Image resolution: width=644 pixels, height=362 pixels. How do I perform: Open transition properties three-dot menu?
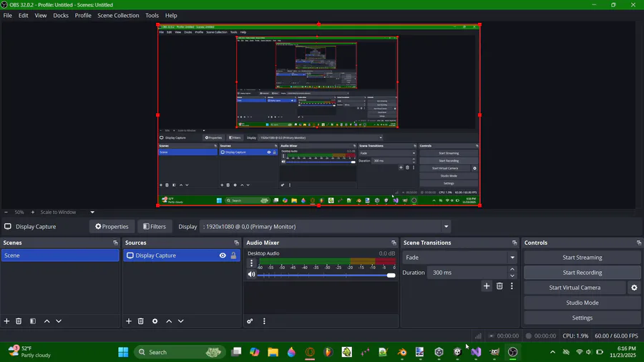click(512, 286)
